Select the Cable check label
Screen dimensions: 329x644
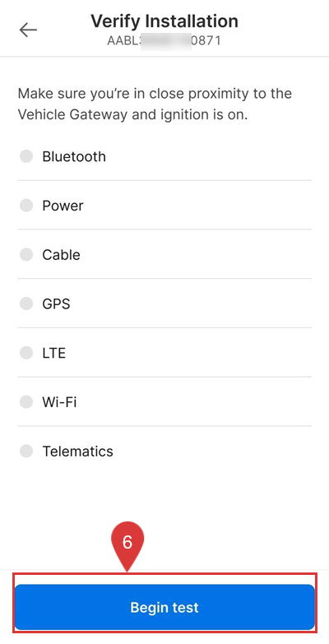tap(61, 255)
